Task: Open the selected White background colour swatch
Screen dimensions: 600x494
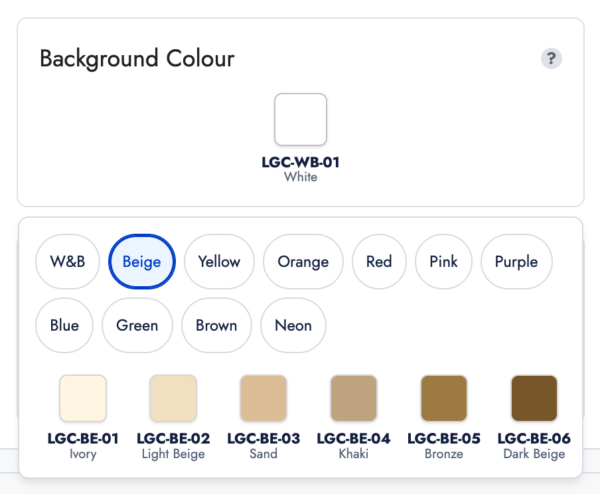Action: coord(300,119)
